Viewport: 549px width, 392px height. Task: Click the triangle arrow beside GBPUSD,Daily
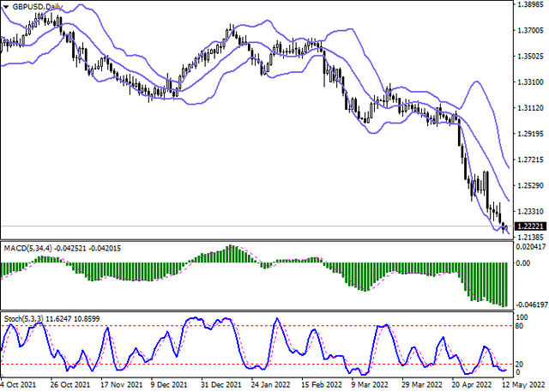tap(6, 7)
